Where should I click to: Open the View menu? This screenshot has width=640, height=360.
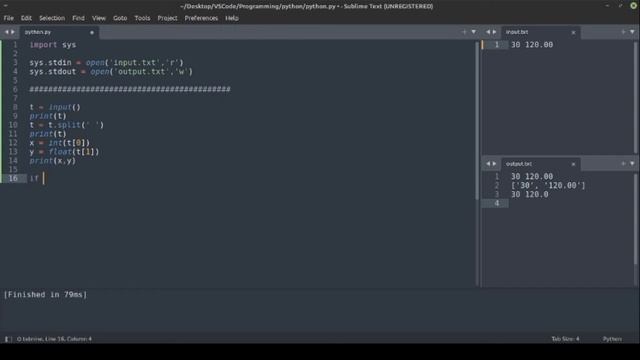(99, 18)
